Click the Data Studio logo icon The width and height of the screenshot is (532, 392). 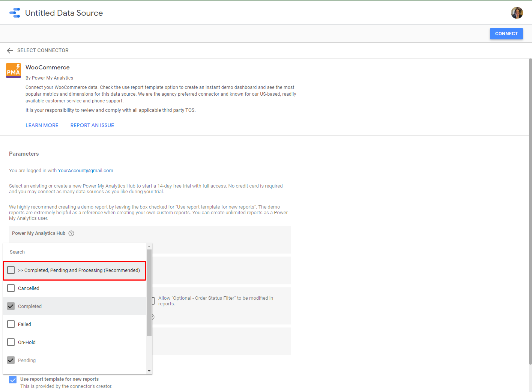15,13
